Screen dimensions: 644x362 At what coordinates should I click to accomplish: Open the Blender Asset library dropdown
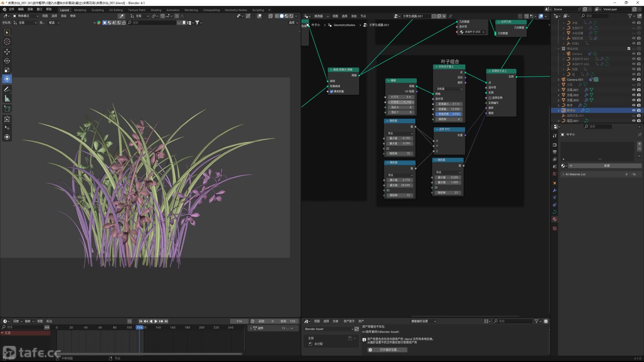(329, 329)
